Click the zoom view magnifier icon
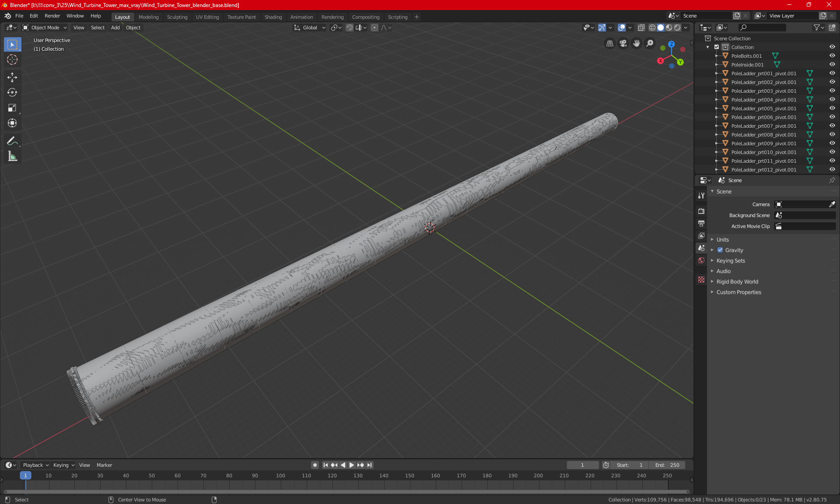 pos(650,43)
